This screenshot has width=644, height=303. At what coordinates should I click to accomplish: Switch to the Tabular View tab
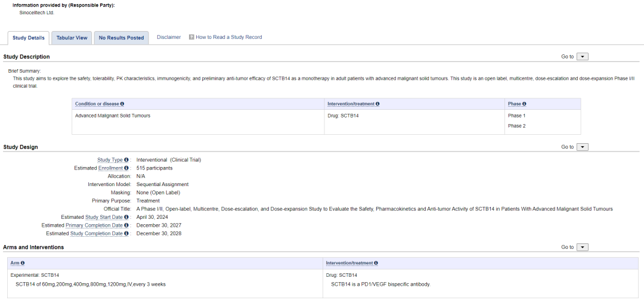click(72, 38)
